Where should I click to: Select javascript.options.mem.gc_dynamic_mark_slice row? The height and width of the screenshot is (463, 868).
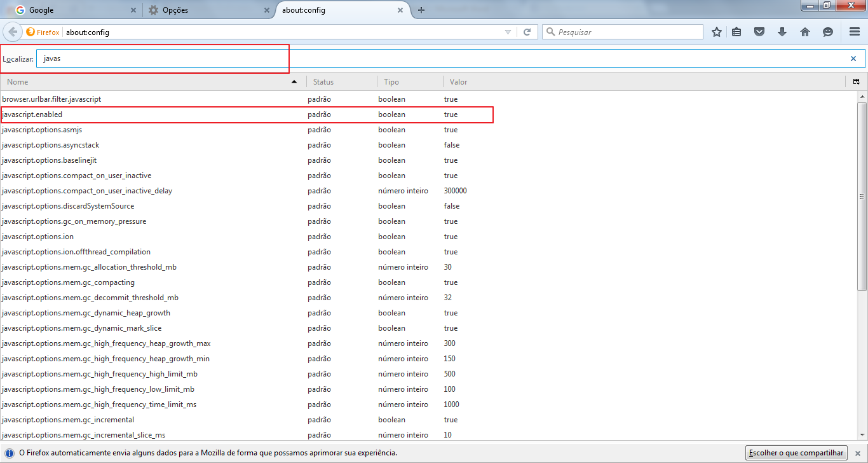pyautogui.click(x=428, y=328)
